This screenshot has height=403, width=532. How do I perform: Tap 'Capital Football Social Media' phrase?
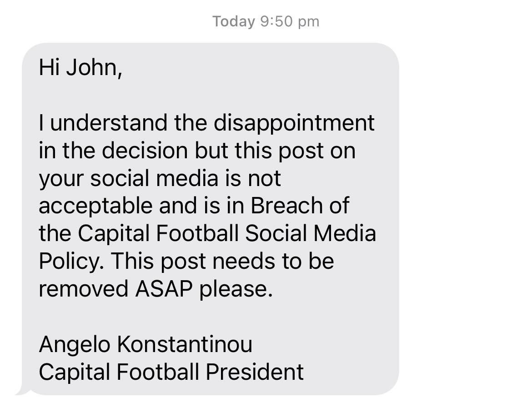click(227, 234)
